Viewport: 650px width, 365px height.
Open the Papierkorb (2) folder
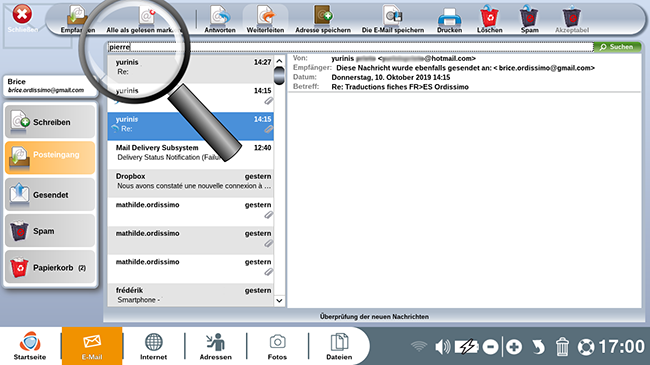50,267
